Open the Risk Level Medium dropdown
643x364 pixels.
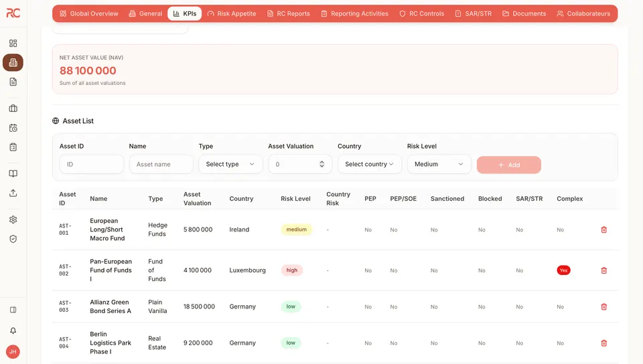439,164
